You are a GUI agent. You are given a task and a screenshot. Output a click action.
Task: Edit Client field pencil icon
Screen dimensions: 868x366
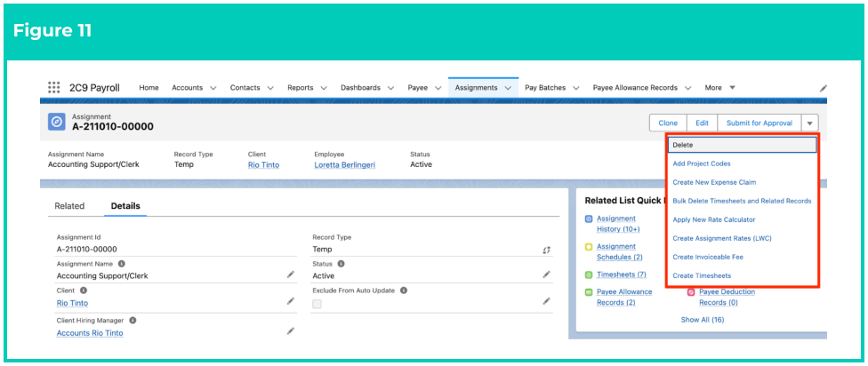291,301
